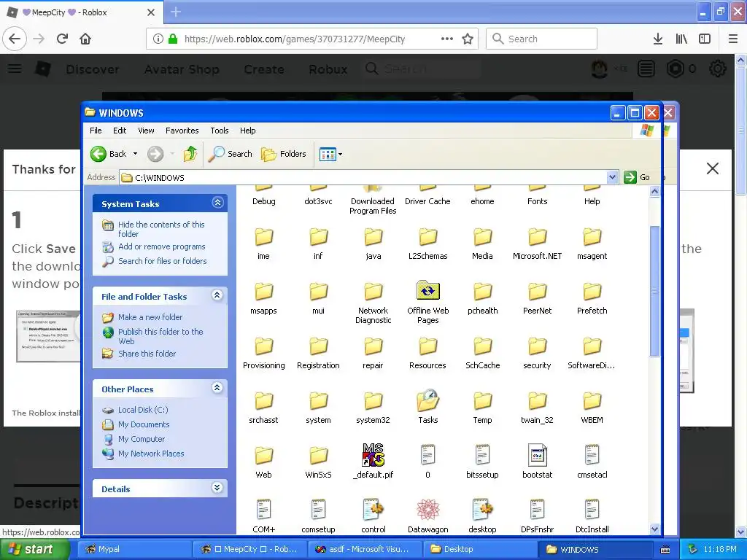This screenshot has width=747, height=560.
Task: Select the system32 folder
Action: (x=373, y=401)
